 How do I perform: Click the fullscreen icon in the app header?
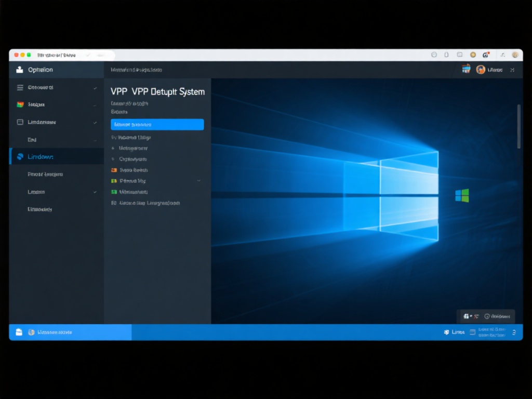pos(512,69)
